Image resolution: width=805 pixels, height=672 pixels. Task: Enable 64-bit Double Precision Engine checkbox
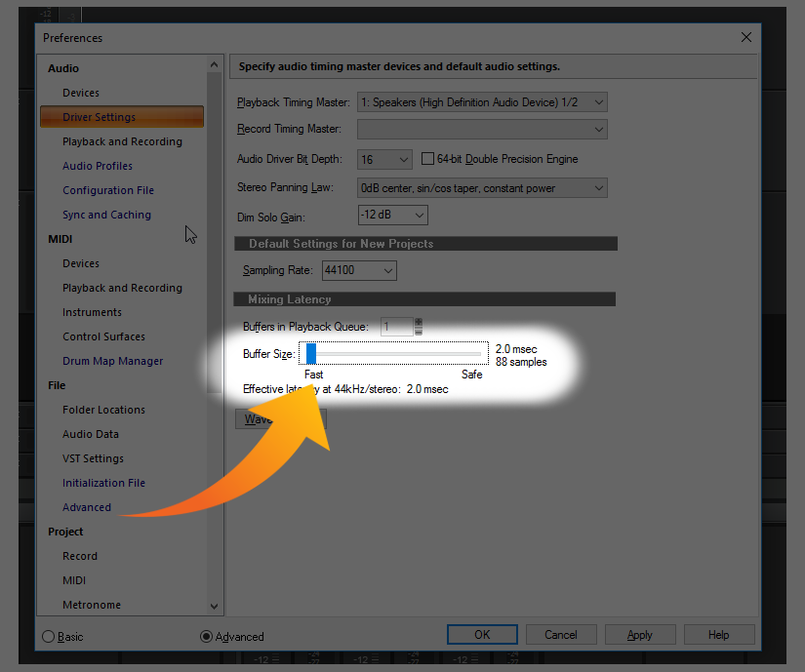pos(427,159)
